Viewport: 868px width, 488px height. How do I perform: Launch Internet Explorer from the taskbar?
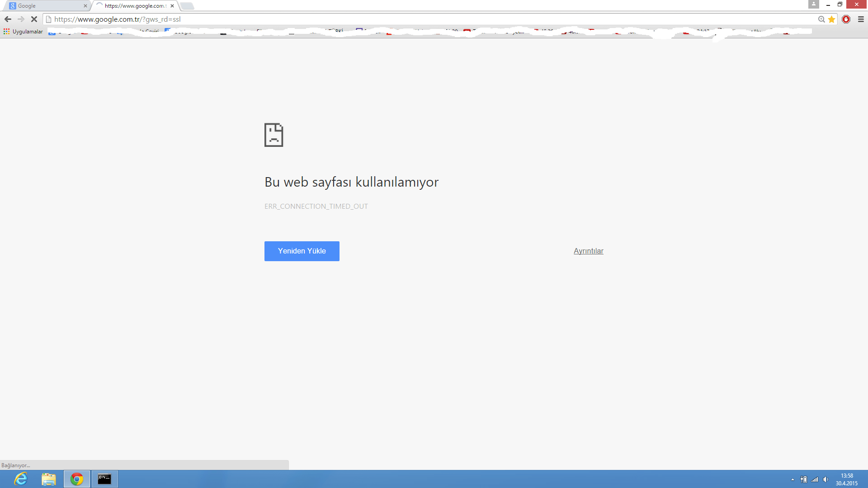21,479
